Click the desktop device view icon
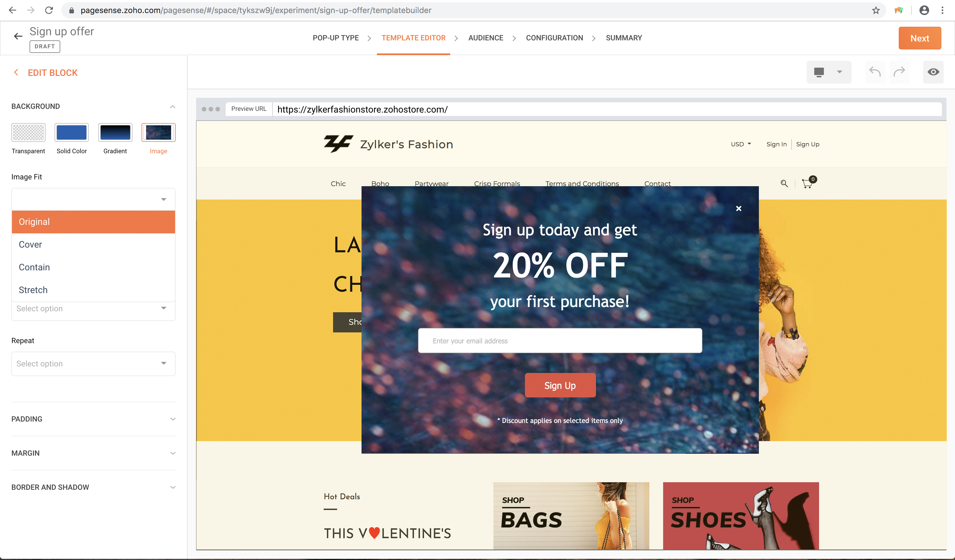Screen dimensions: 955x560 819,72
